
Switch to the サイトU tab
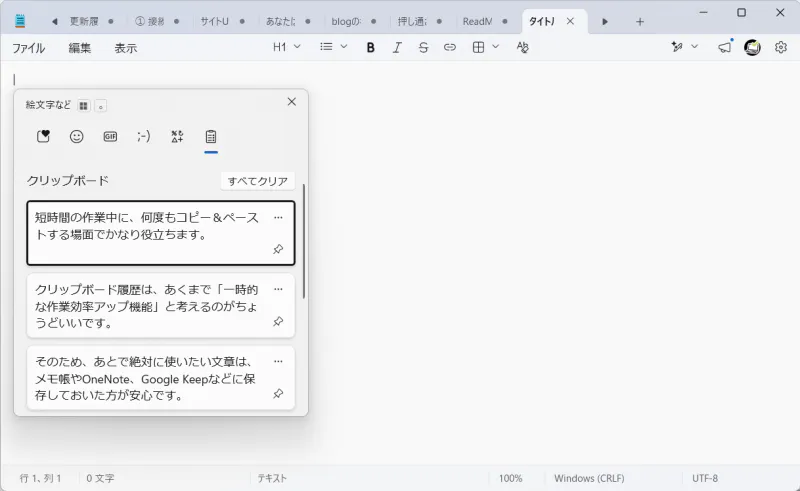pyautogui.click(x=222, y=21)
